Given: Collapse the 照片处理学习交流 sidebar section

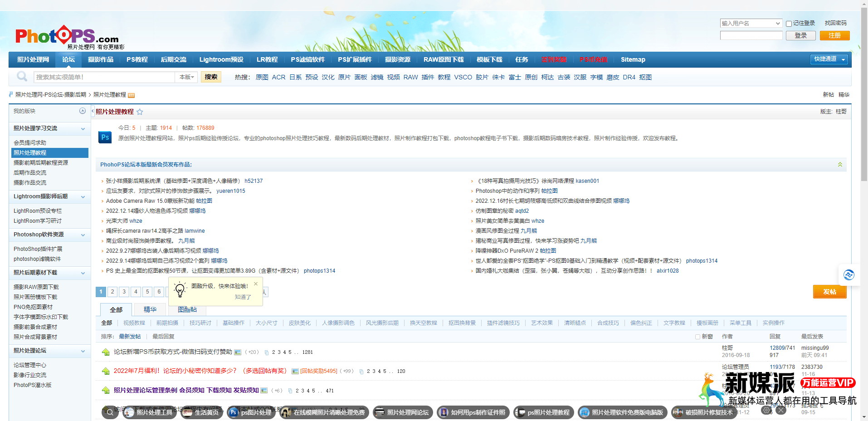Looking at the screenshot, I should tap(83, 129).
